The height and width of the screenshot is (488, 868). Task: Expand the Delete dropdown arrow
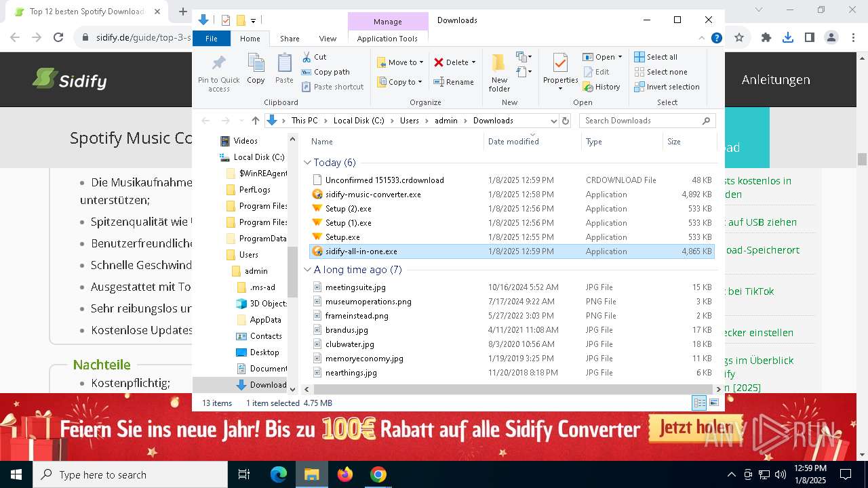pyautogui.click(x=473, y=62)
